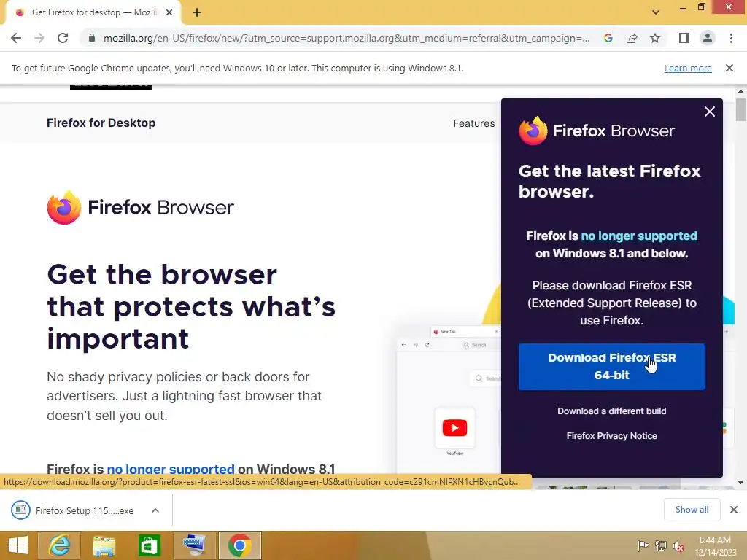This screenshot has width=747, height=560.
Task: Open Chrome side panel
Action: point(684,38)
